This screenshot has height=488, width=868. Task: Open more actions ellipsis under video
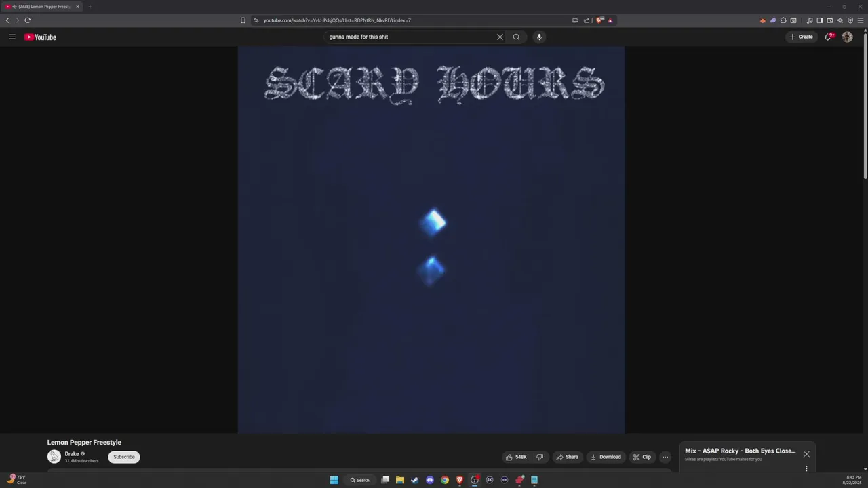click(665, 457)
